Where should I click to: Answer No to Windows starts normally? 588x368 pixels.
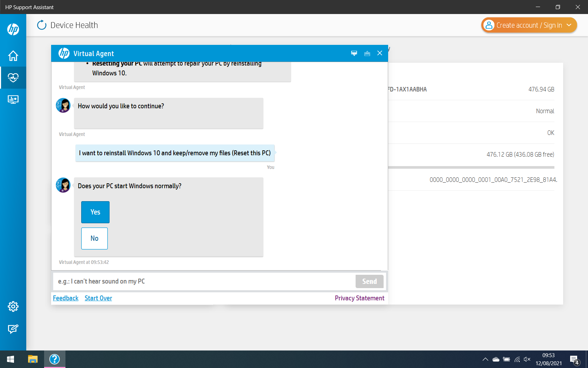tap(94, 238)
